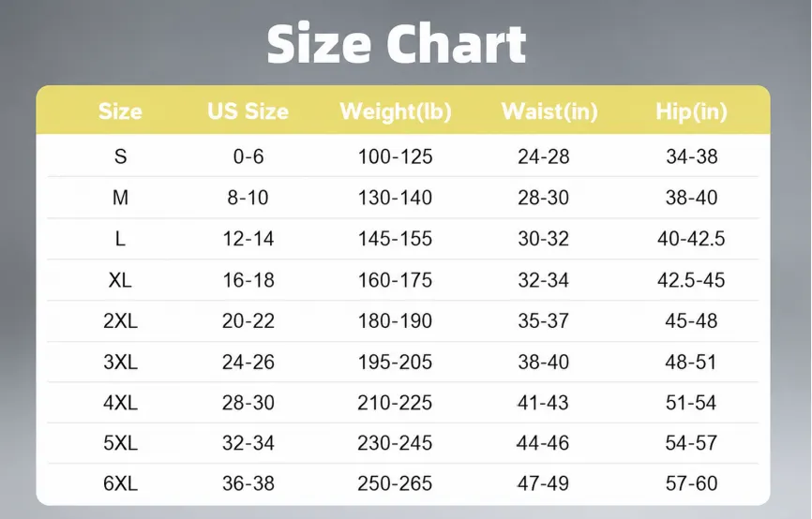
Task: Select the Size column header
Action: click(x=120, y=111)
